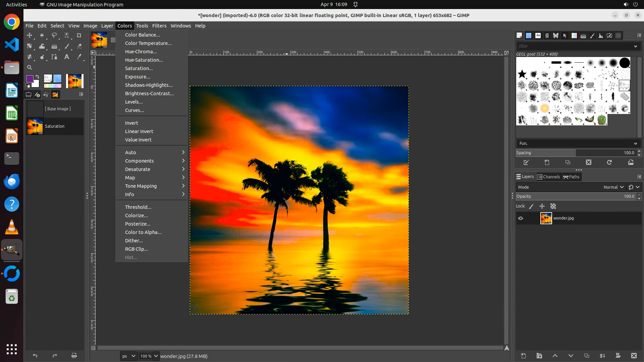This screenshot has width=644, height=362.
Task: Hide the wonder.jpg layer with eye icon
Action: click(x=521, y=218)
